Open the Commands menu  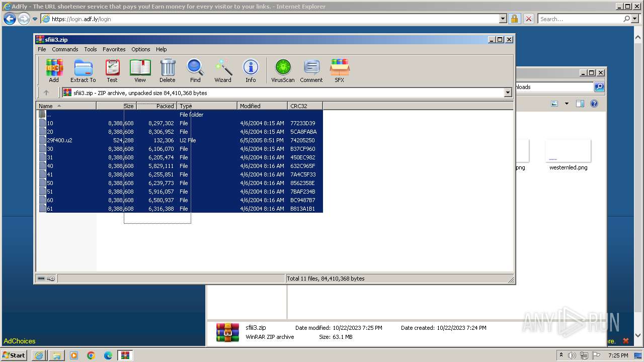point(65,49)
